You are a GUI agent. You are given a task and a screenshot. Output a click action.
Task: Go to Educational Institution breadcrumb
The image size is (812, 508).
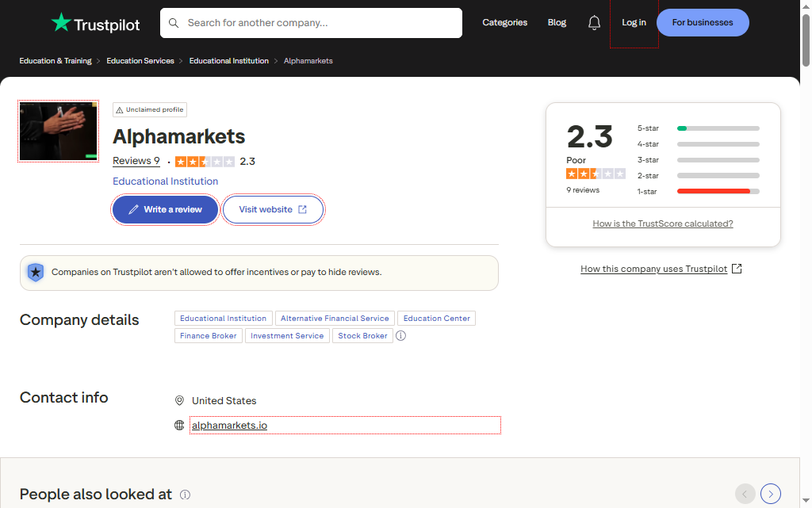[x=229, y=61]
